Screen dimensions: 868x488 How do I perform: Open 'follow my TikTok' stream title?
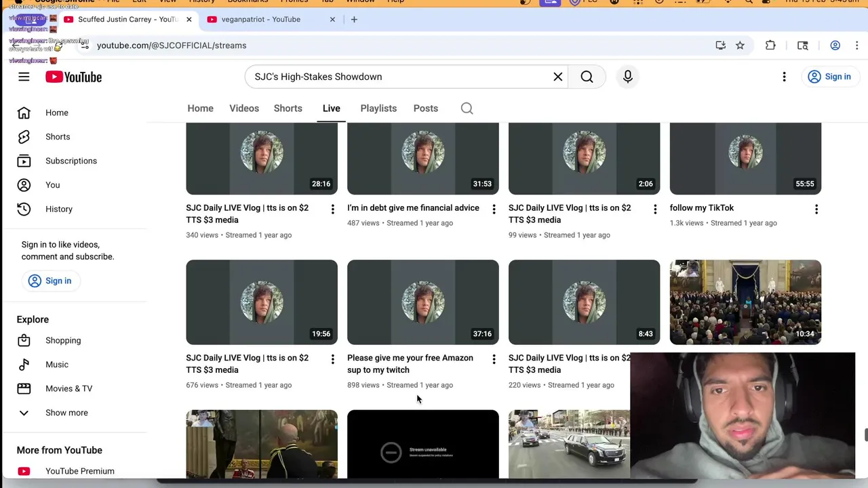[x=702, y=208]
